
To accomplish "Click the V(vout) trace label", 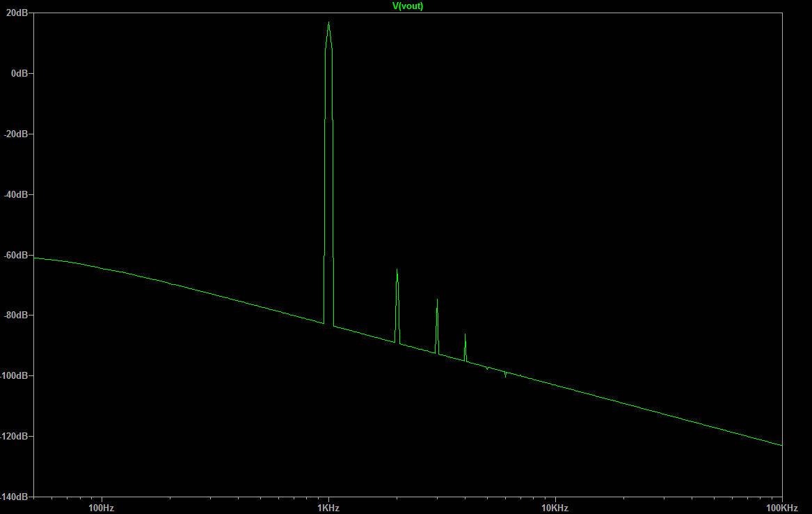I will 408,6.
